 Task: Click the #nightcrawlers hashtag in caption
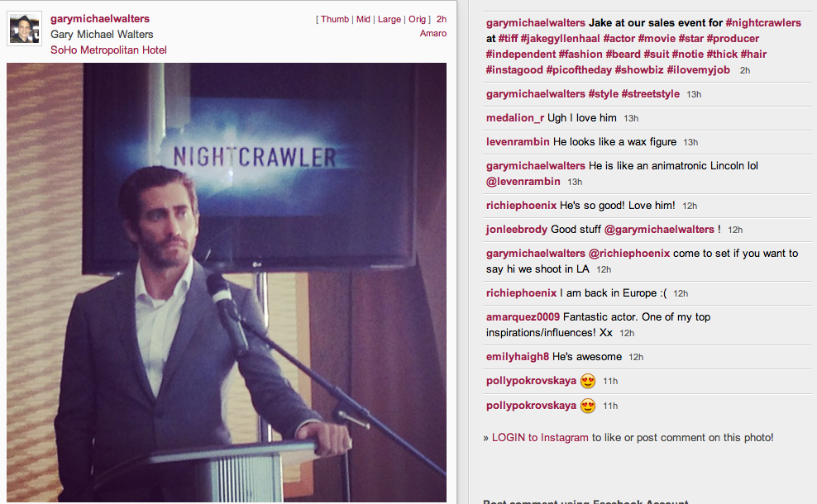point(763,23)
